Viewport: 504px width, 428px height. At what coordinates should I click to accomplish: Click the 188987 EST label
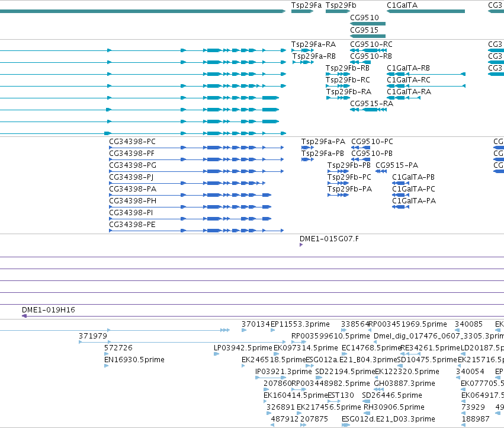coord(476,419)
